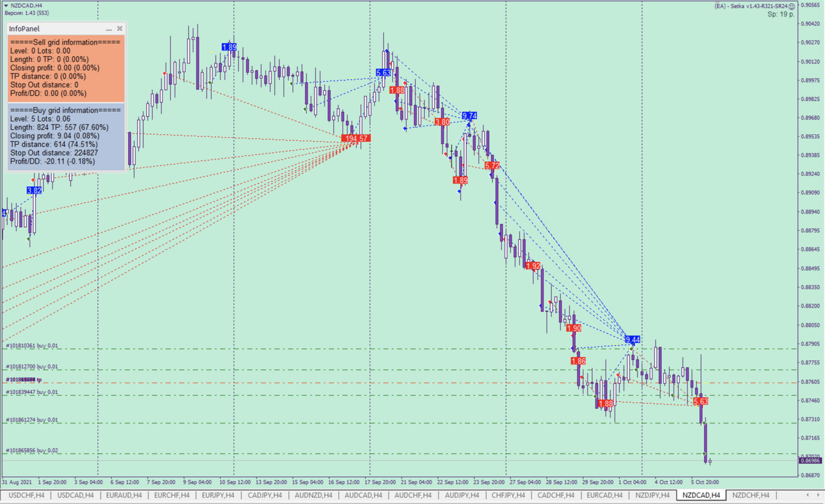825x504 pixels.
Task: Select the red 1.89 profit label
Action: click(460, 180)
